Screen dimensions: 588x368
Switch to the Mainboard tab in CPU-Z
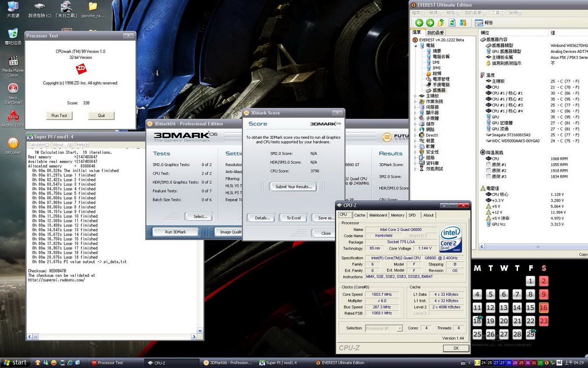coord(378,215)
